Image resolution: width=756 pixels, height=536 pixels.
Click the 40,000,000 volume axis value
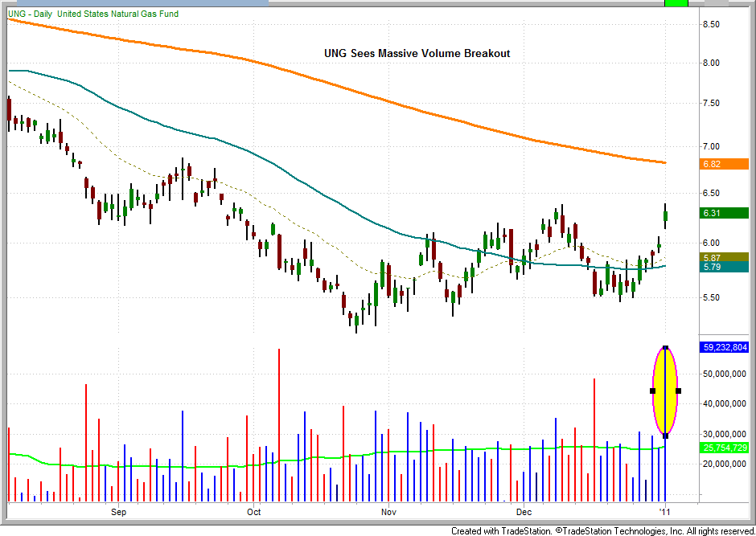[x=725, y=404]
